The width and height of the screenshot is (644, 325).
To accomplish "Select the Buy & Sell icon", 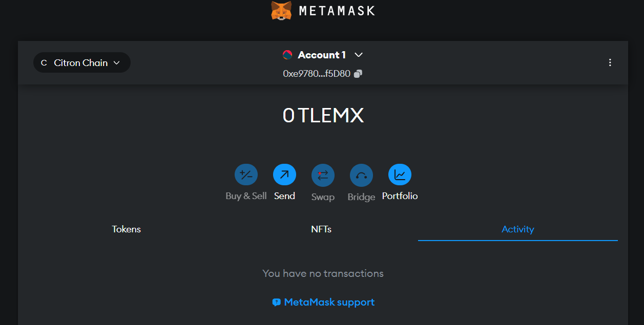I will coord(246,174).
